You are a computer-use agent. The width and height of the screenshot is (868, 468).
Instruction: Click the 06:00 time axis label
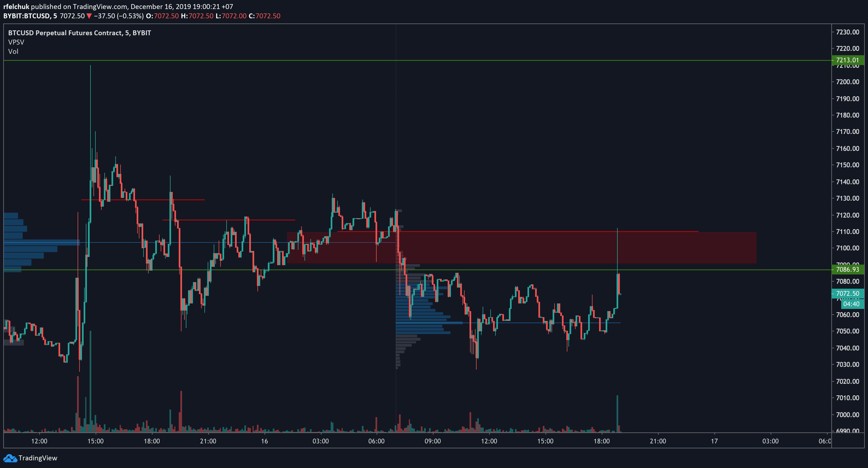(376, 441)
